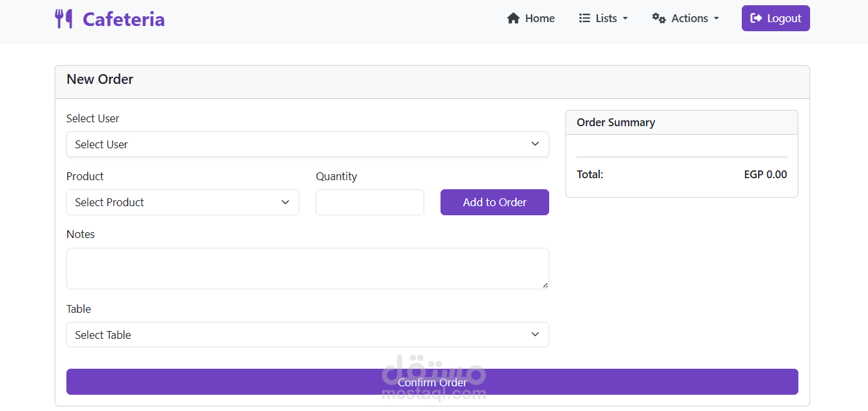This screenshot has height=411, width=868.
Task: Click the Cafeteria brand name text
Action: pos(124,19)
